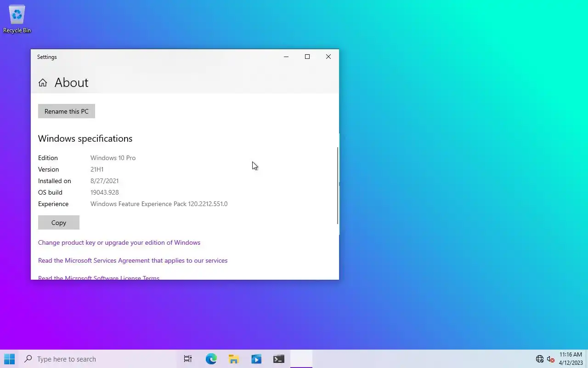Click the About page title

[71, 82]
